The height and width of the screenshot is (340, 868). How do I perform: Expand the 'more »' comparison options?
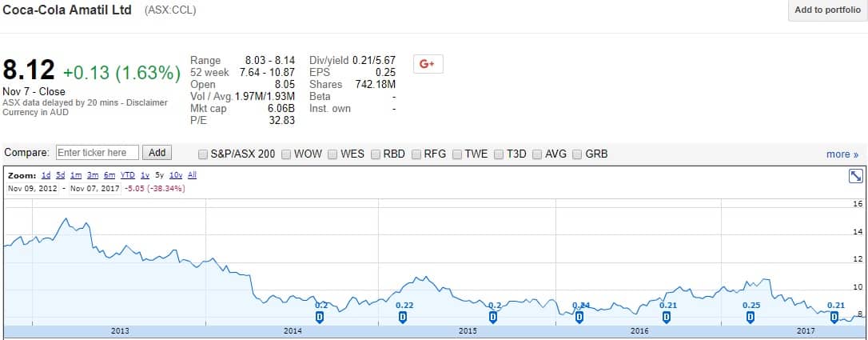842,154
